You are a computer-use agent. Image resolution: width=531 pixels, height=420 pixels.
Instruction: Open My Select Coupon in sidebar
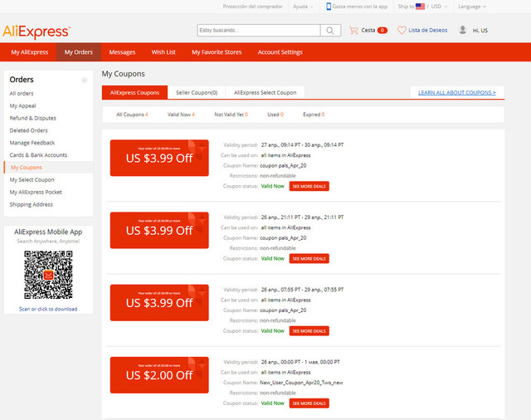tap(32, 180)
